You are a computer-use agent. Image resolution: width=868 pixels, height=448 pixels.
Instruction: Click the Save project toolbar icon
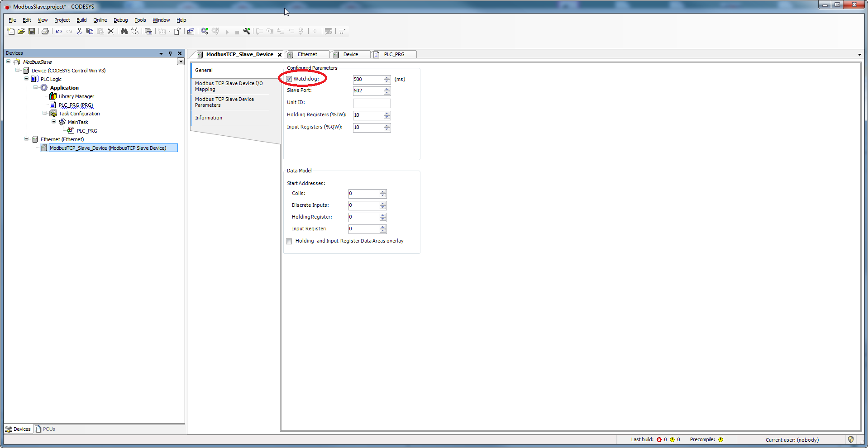(x=32, y=31)
